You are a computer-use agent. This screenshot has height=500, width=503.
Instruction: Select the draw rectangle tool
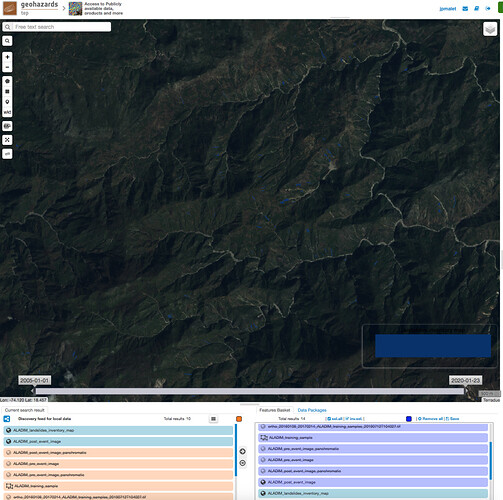click(7, 91)
